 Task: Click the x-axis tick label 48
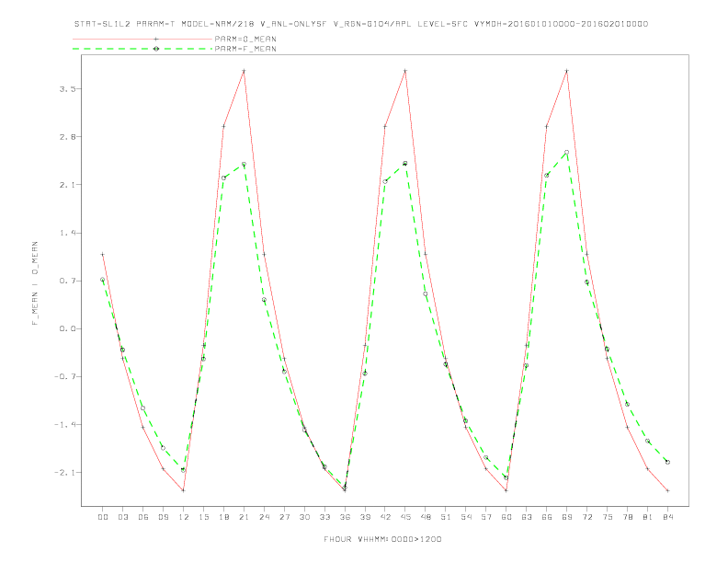pyautogui.click(x=426, y=517)
